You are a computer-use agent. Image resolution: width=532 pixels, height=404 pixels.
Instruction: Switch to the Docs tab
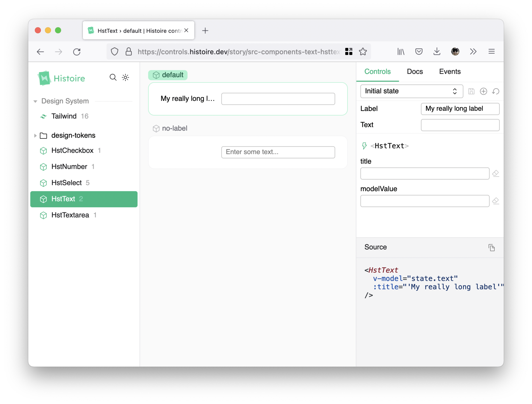pyautogui.click(x=415, y=72)
